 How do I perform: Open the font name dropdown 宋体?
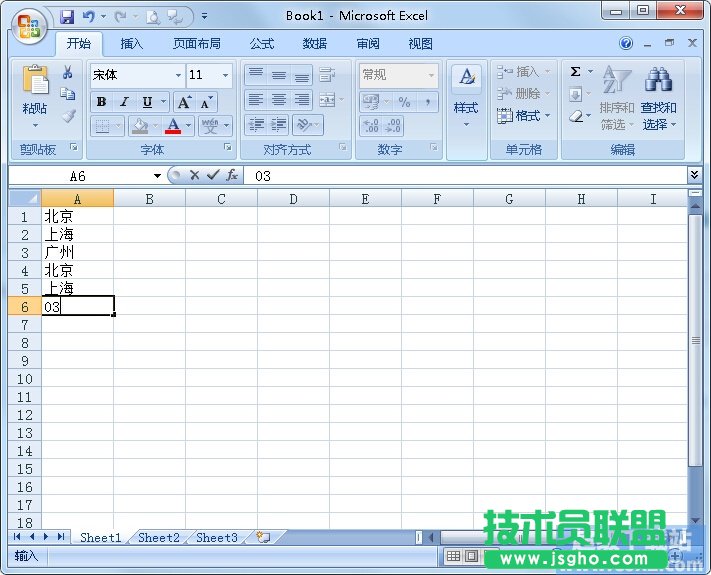[x=178, y=75]
